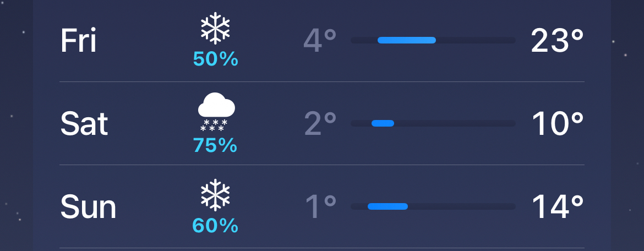The image size is (644, 251).
Task: Click Sunday's temperature range bar
Action: pyautogui.click(x=433, y=206)
